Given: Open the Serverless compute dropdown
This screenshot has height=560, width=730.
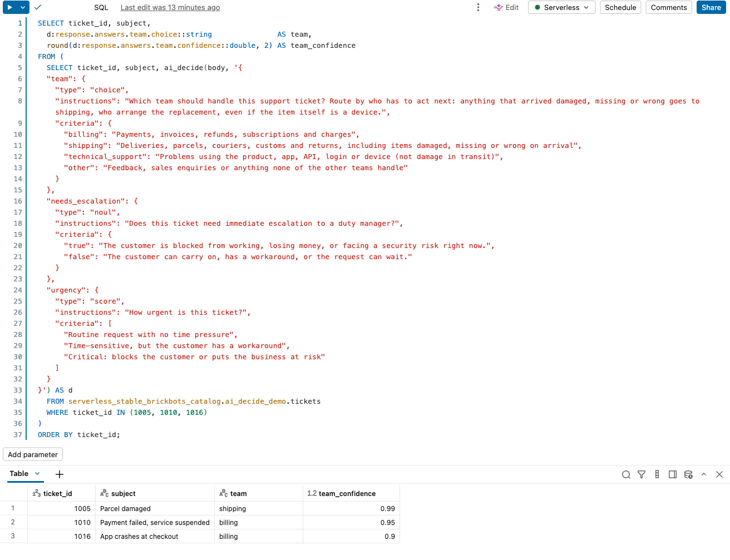Looking at the screenshot, I should pyautogui.click(x=562, y=7).
